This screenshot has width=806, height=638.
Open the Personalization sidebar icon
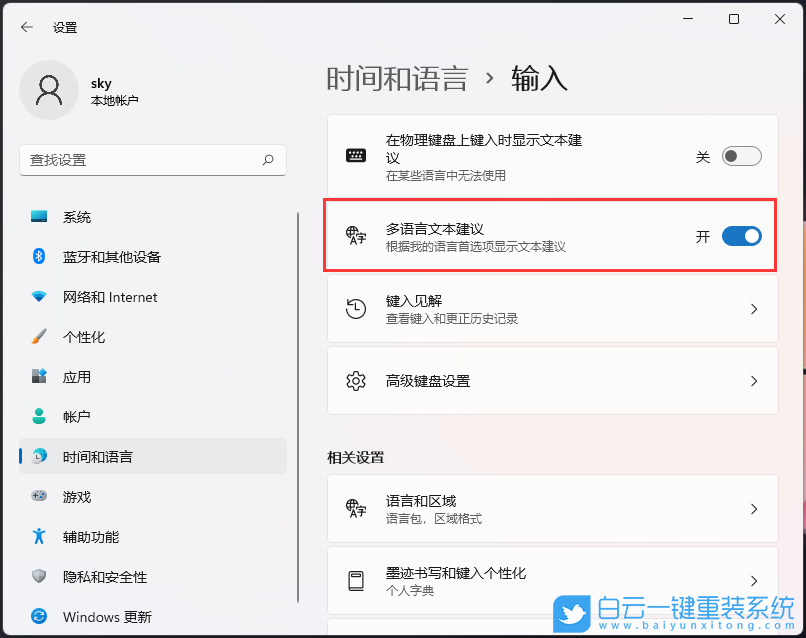coord(37,337)
